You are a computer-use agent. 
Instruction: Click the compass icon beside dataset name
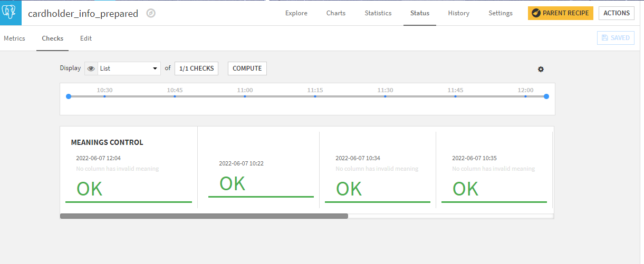click(151, 14)
